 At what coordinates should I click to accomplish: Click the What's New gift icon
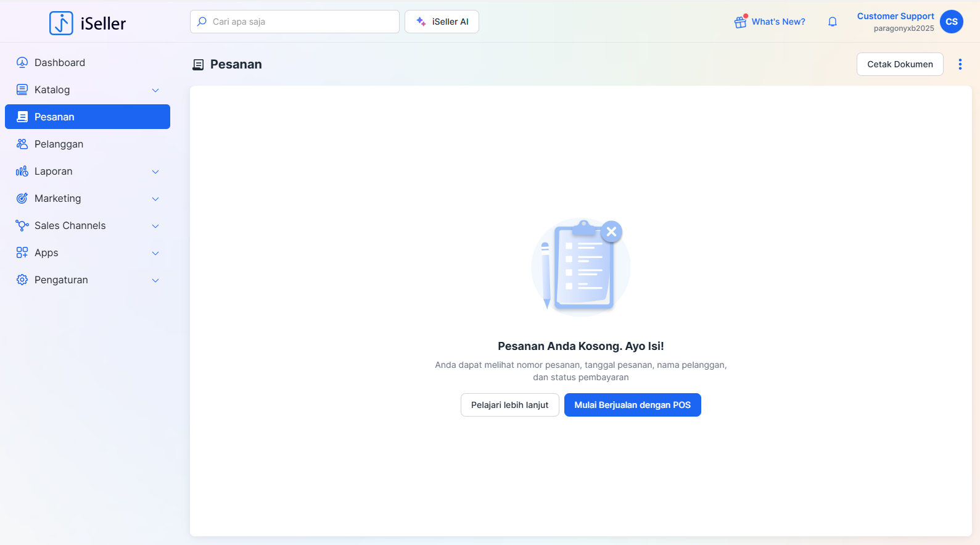coord(740,22)
